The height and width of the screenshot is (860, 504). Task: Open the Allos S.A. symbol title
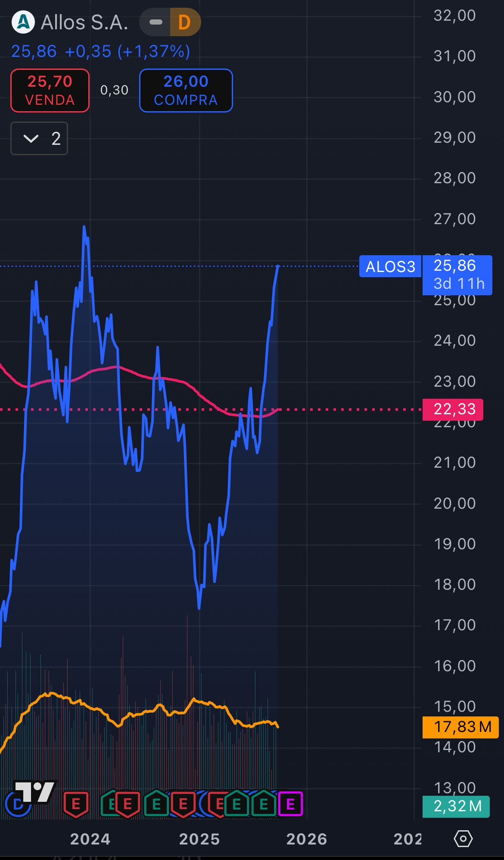(84, 22)
